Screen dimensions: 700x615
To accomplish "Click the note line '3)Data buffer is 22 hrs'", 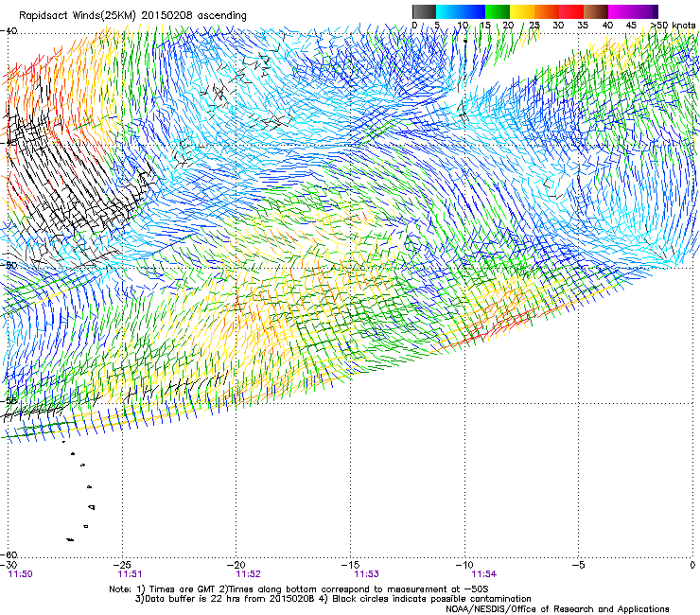I will (x=333, y=599).
